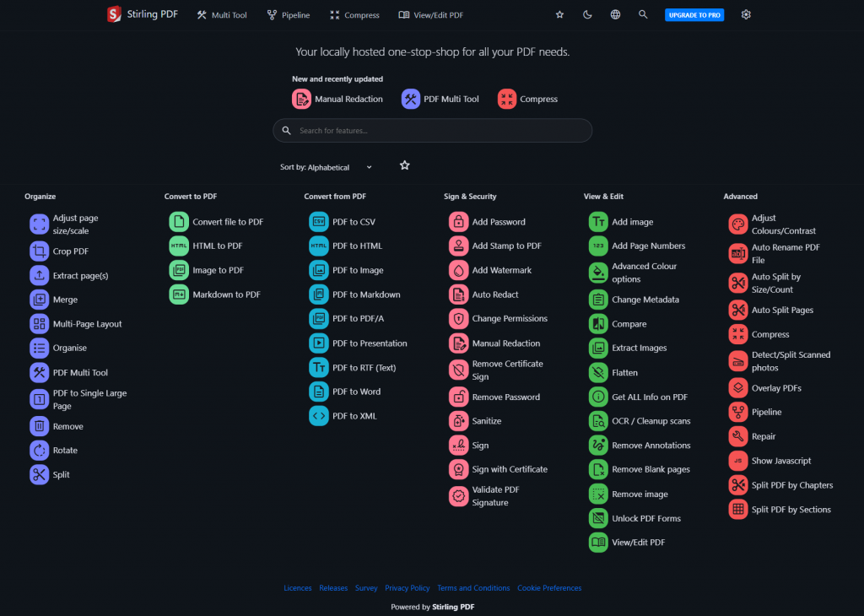The width and height of the screenshot is (864, 616).
Task: Toggle favorites filter star beside Sort by
Action: (x=404, y=165)
